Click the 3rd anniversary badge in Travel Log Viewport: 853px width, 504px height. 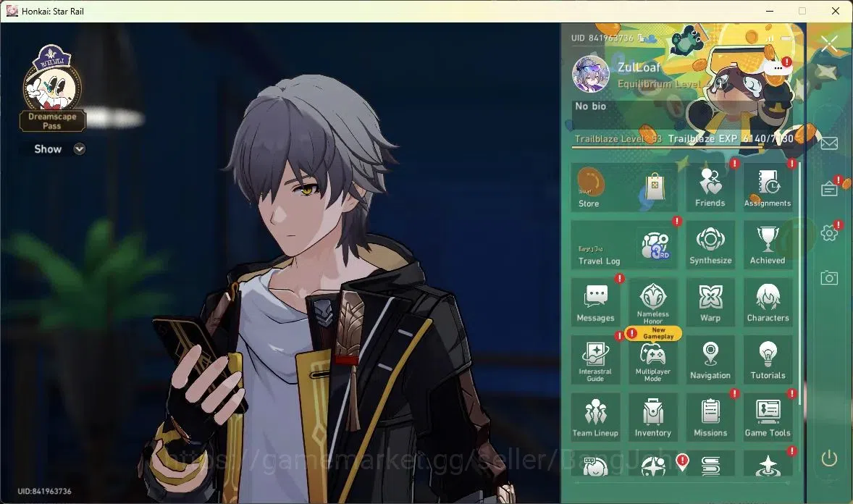[655, 245]
